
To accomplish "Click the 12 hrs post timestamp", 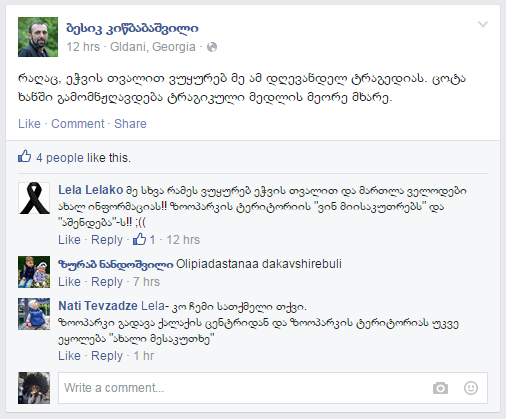I will coord(83,47).
